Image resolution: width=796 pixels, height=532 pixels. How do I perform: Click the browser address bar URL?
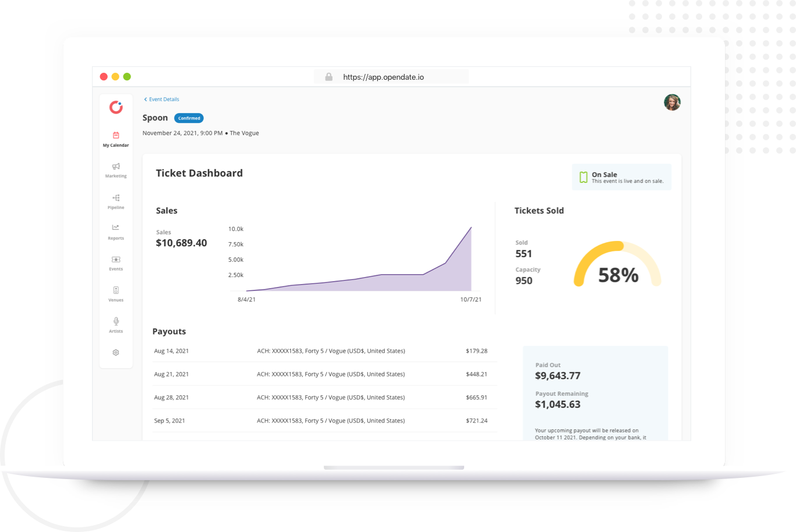pyautogui.click(x=383, y=77)
